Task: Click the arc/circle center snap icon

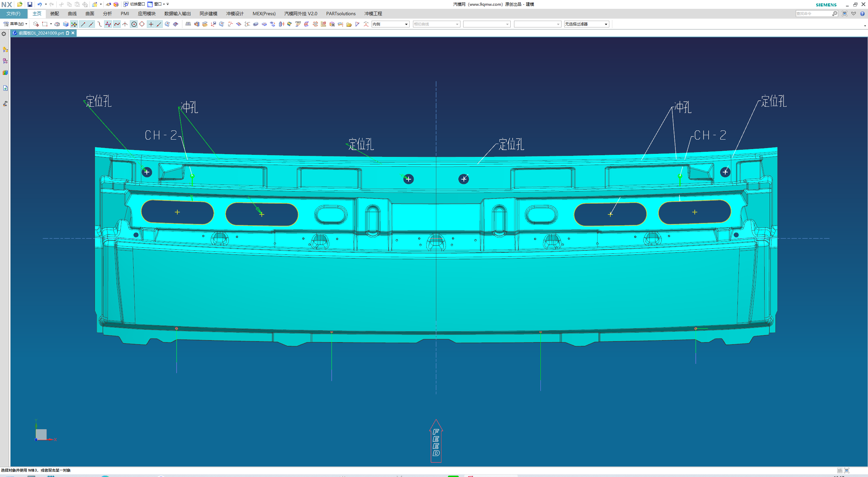Action: click(x=134, y=24)
